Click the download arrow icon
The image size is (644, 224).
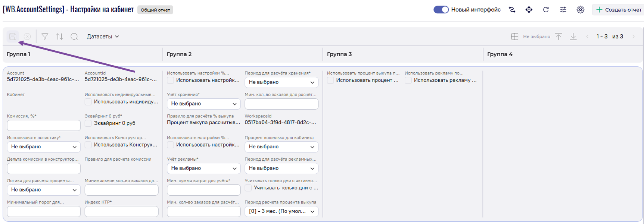(573, 37)
